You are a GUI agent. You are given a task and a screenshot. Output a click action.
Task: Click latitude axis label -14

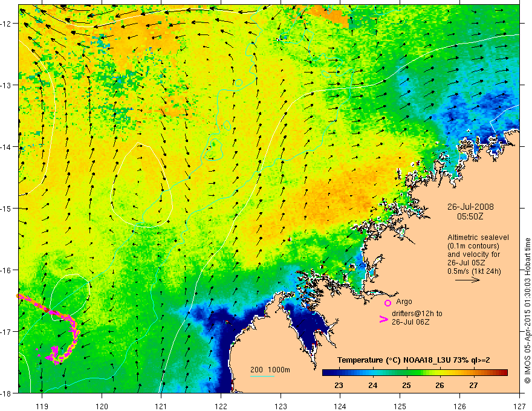coord(7,147)
